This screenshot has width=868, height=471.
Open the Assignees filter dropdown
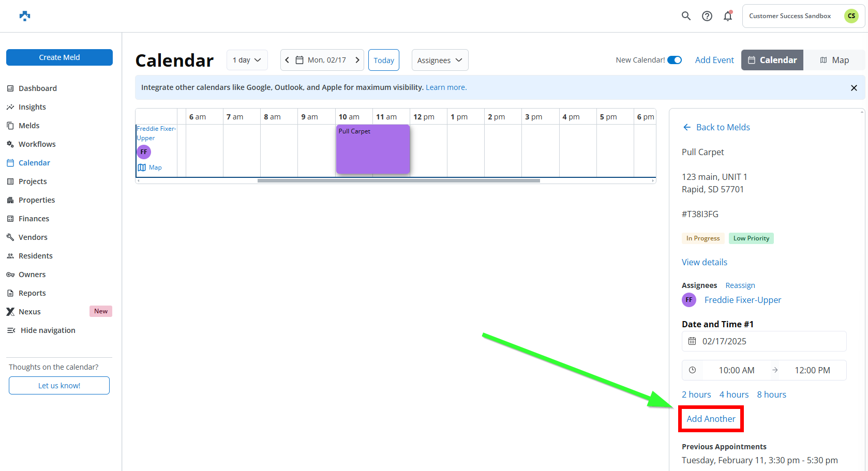[440, 60]
